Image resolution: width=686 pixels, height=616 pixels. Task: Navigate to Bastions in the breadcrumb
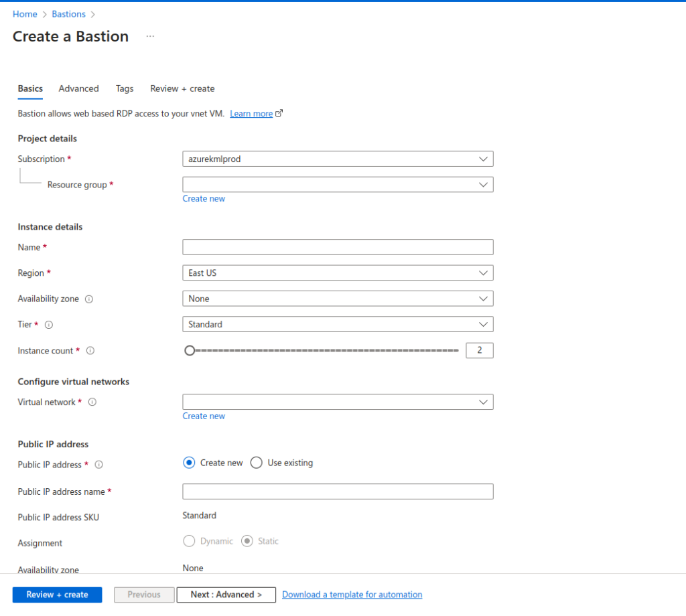pyautogui.click(x=68, y=14)
